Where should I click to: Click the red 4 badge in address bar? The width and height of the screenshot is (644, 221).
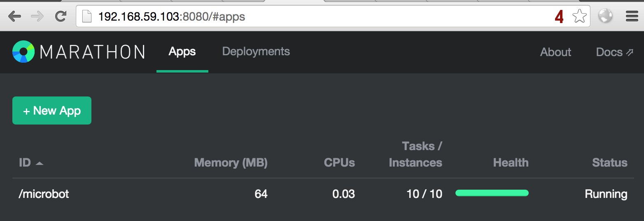pyautogui.click(x=559, y=16)
